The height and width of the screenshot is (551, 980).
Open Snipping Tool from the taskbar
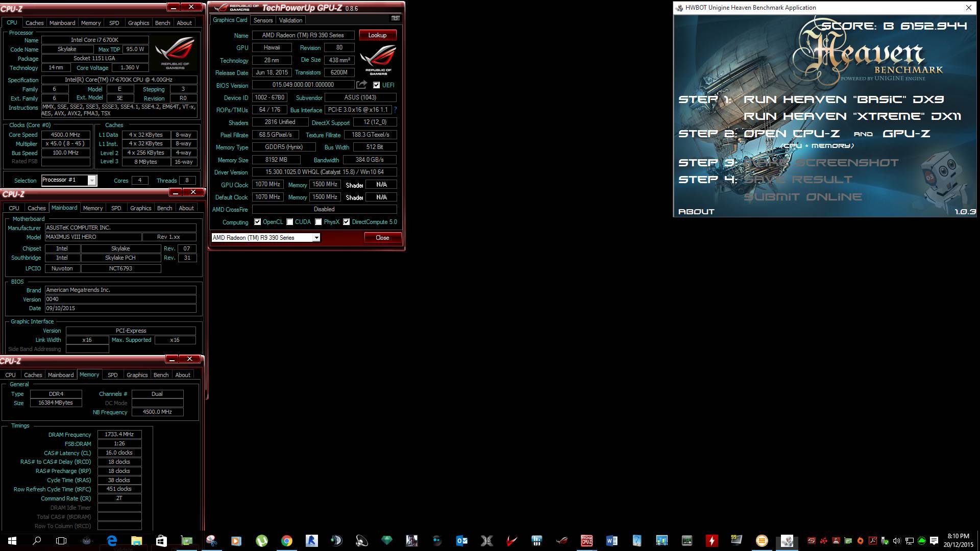(x=212, y=541)
